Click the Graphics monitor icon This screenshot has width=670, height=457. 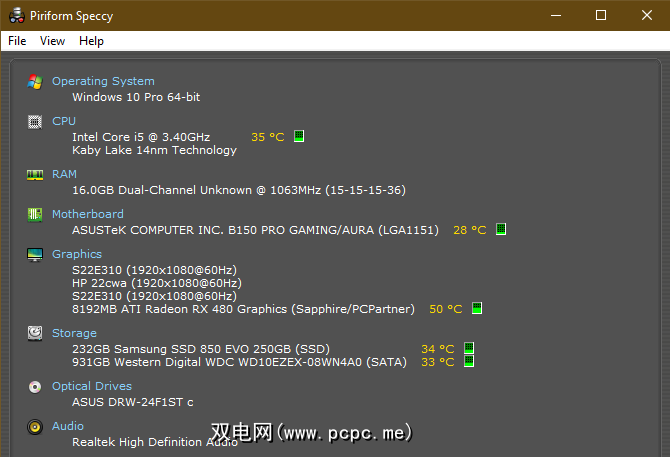tap(35, 255)
